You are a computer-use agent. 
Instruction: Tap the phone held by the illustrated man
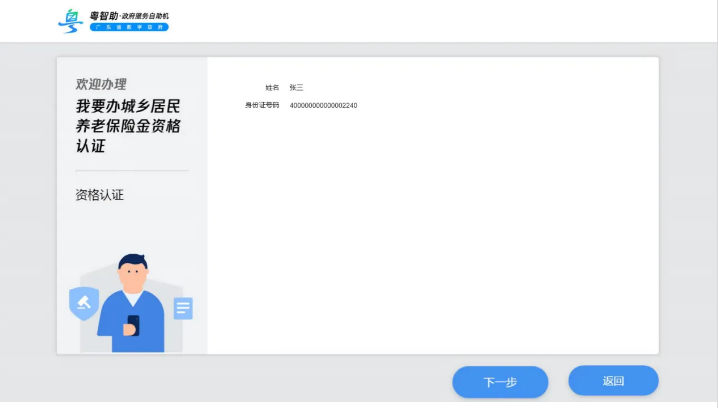tap(133, 325)
